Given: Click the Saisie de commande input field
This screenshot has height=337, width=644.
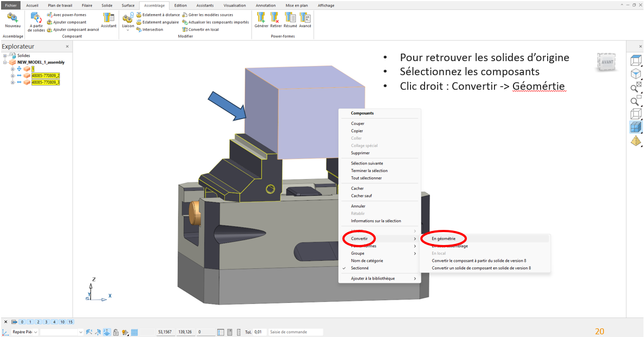Looking at the screenshot, I should [x=295, y=332].
